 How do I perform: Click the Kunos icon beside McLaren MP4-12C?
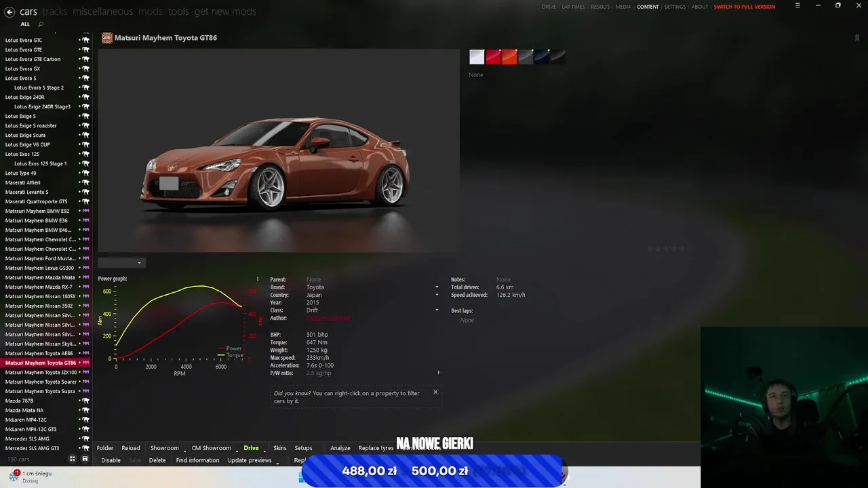pos(85,420)
